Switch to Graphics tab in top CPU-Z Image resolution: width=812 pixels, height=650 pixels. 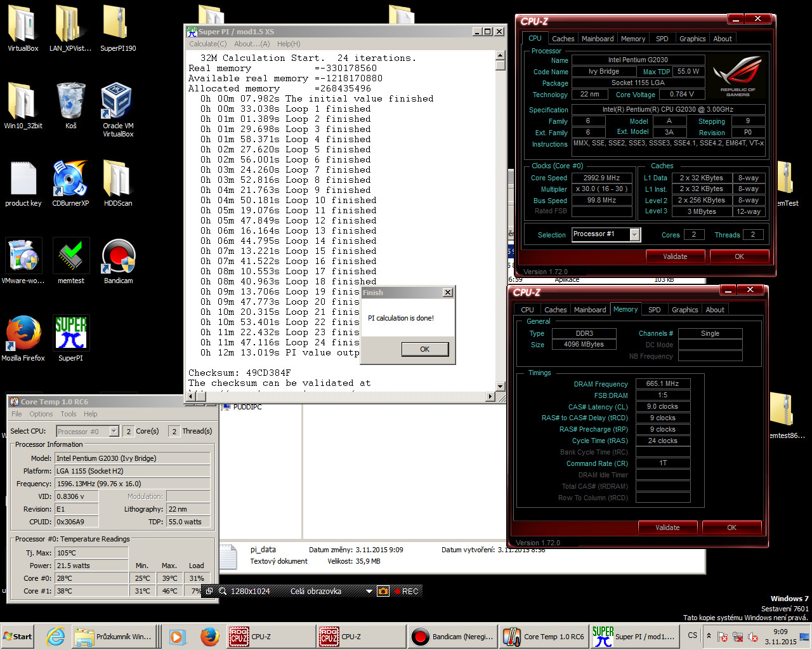[x=692, y=39]
